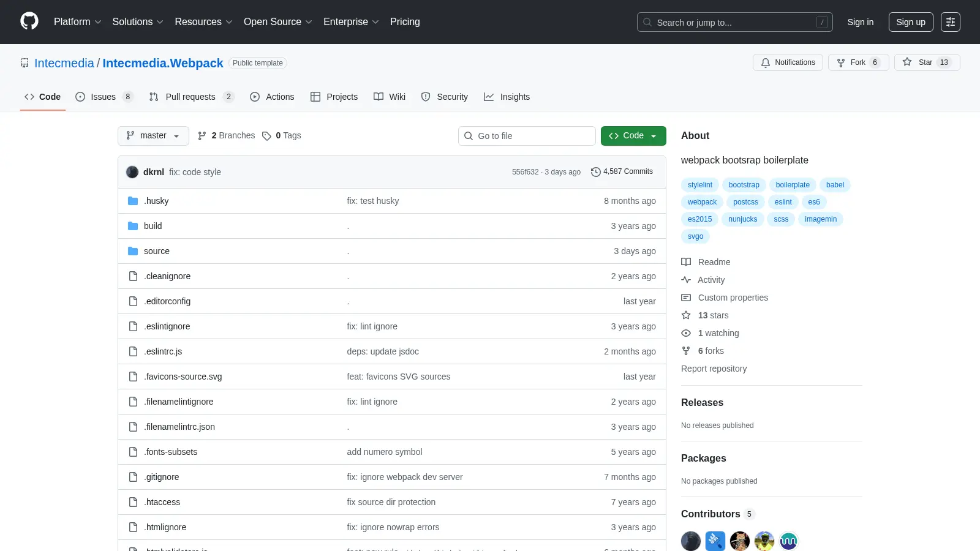Click the Sign in link
This screenshot has height=551, width=980.
click(x=861, y=22)
